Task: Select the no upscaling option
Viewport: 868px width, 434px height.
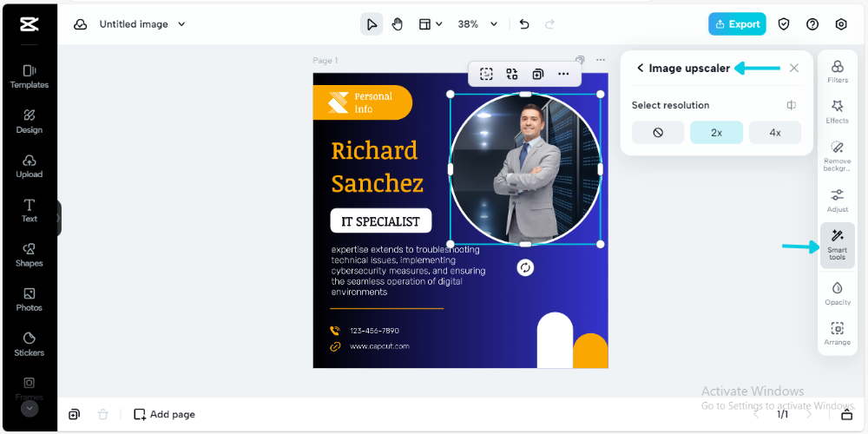Action: click(x=658, y=133)
